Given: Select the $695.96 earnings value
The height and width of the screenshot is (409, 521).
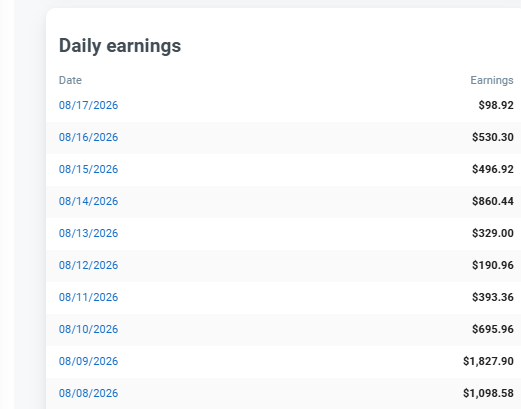Looking at the screenshot, I should tap(493, 329).
